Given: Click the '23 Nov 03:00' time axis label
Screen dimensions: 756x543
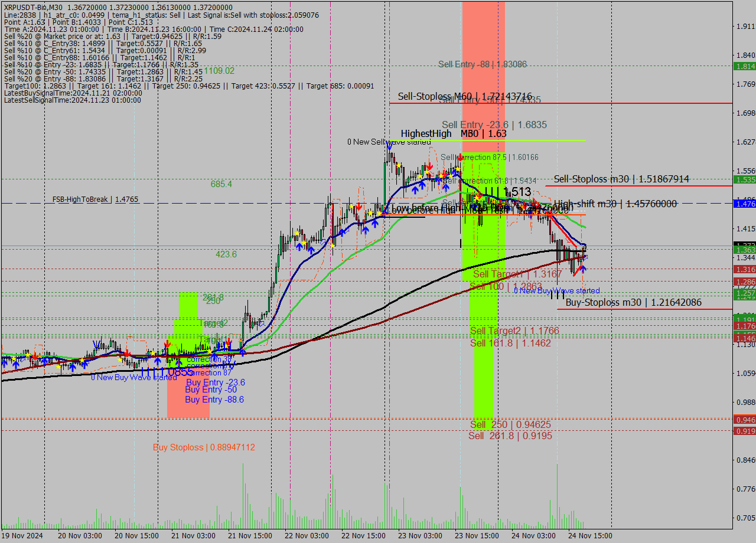Looking at the screenshot, I should pos(419,536).
